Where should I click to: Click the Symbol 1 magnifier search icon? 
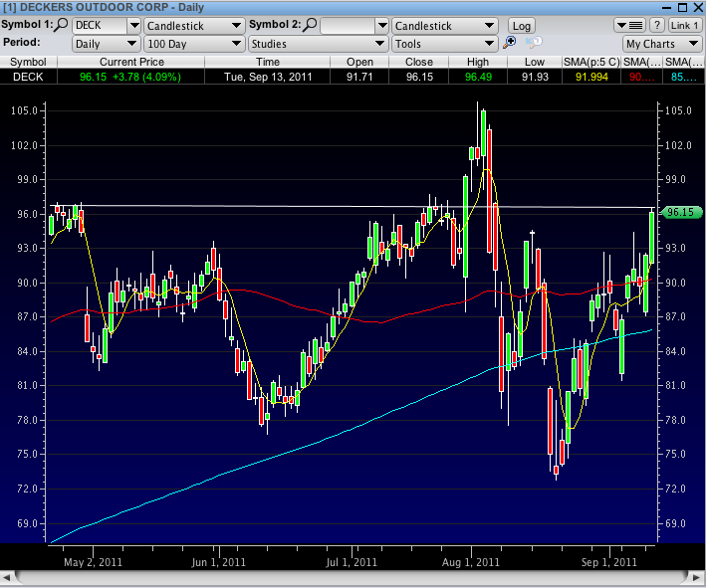pos(63,25)
